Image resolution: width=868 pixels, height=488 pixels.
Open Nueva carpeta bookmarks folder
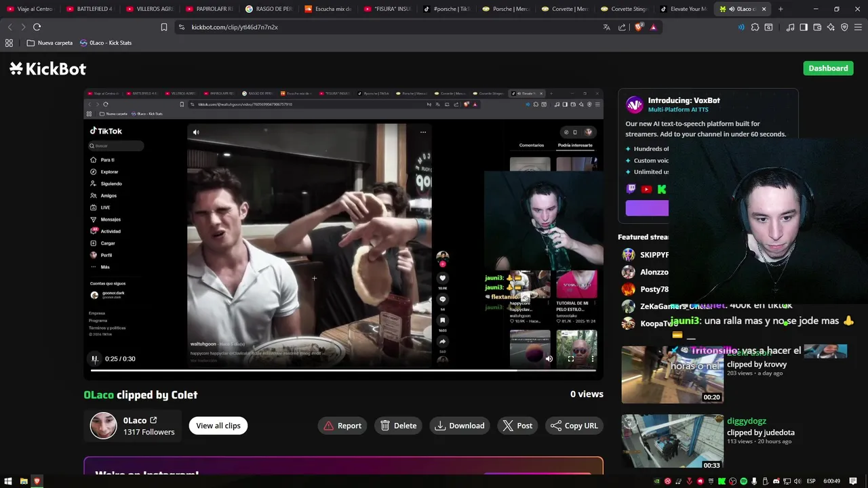(50, 43)
